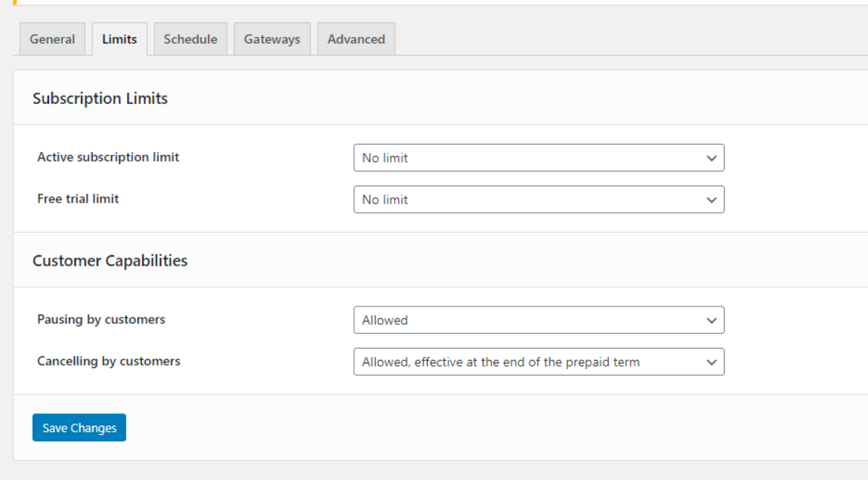Select the Limits tab
Screen dimensions: 868x480
(120, 39)
